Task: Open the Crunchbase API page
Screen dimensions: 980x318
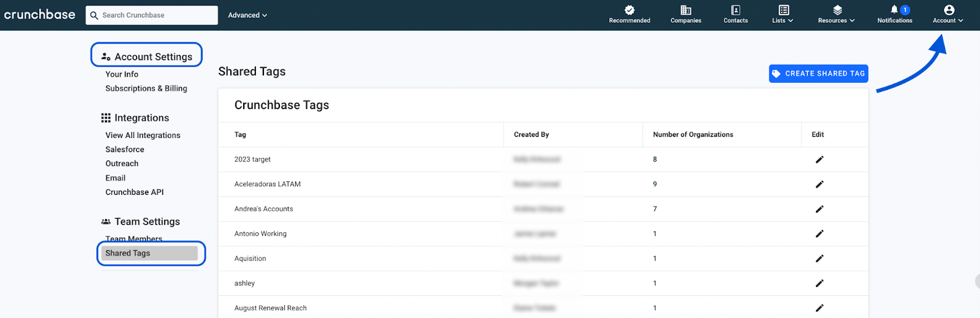Action: (135, 192)
